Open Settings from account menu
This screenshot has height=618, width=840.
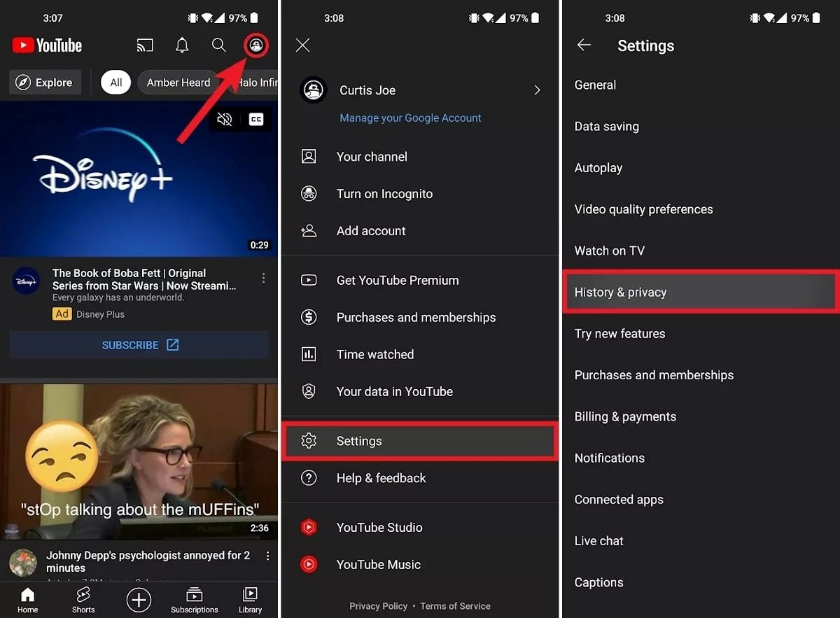pos(420,441)
